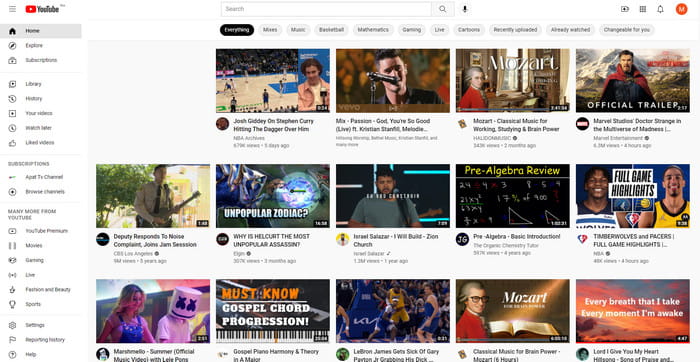
Task: Open Watch later in sidebar
Action: click(41, 128)
